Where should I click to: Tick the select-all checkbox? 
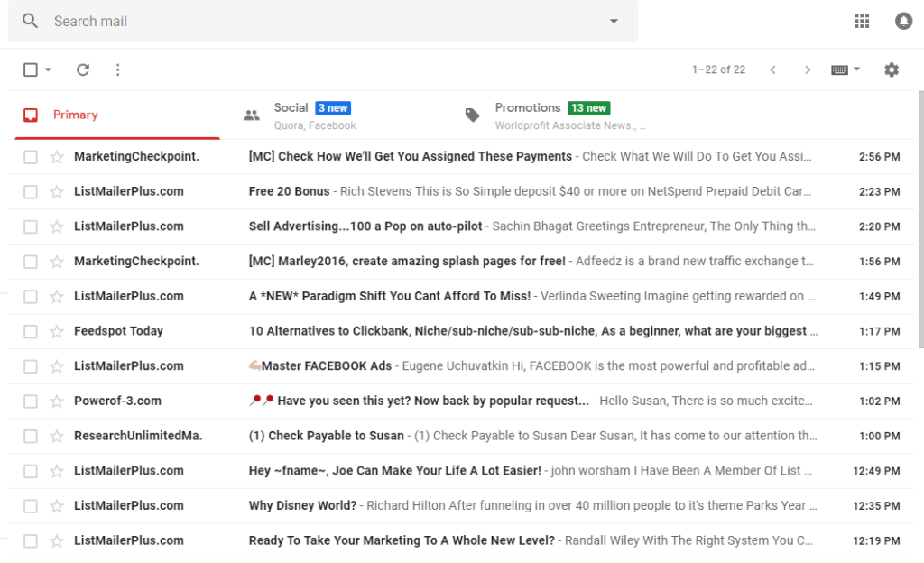pos(31,70)
